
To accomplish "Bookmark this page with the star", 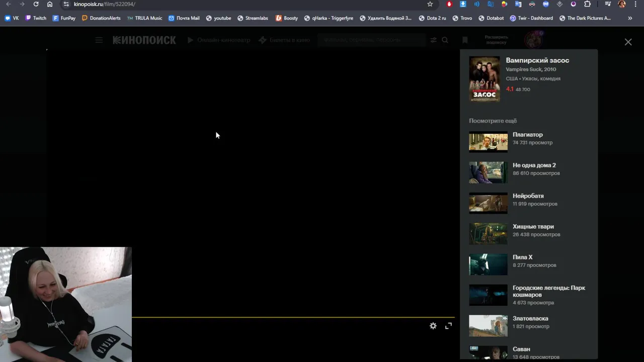I will [x=430, y=4].
